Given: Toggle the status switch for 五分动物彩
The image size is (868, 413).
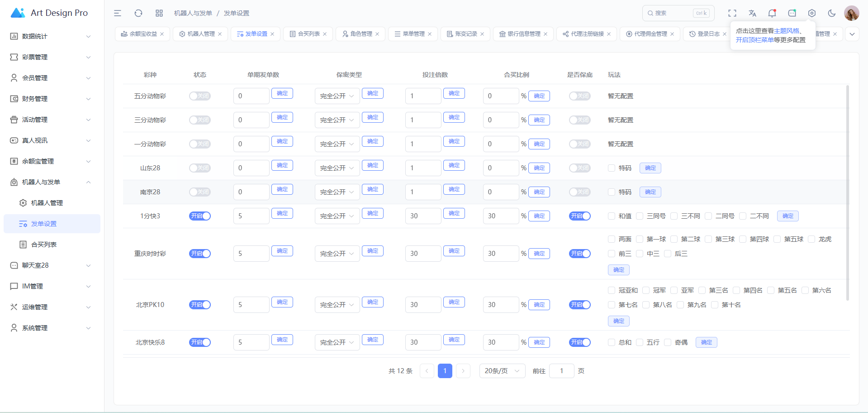Looking at the screenshot, I should (x=200, y=96).
